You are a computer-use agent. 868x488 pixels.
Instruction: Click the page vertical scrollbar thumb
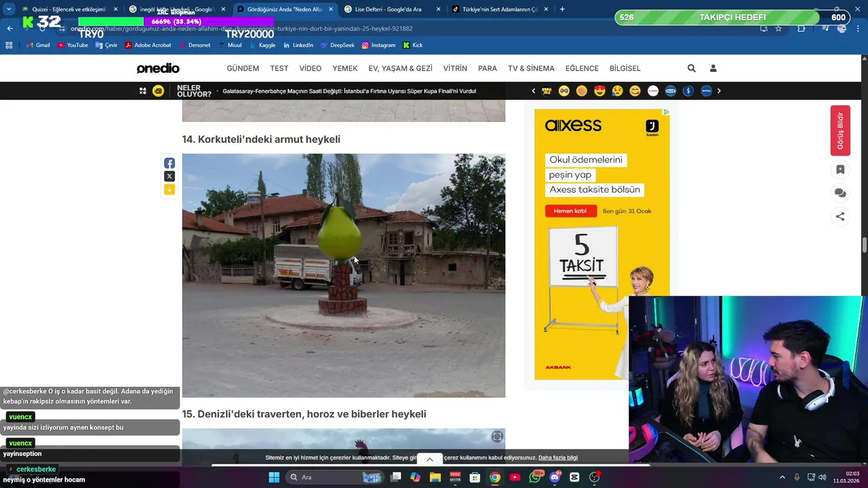tap(865, 245)
